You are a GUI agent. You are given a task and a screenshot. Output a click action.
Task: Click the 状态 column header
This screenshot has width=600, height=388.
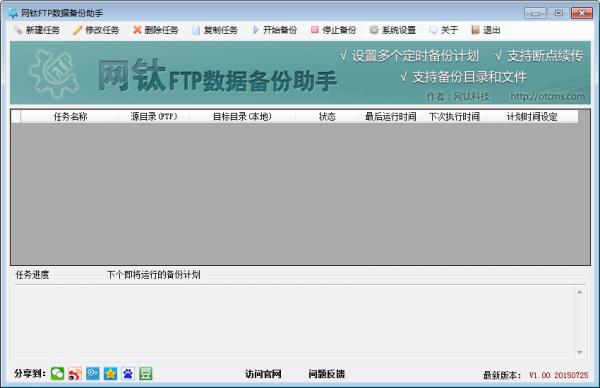click(x=327, y=116)
